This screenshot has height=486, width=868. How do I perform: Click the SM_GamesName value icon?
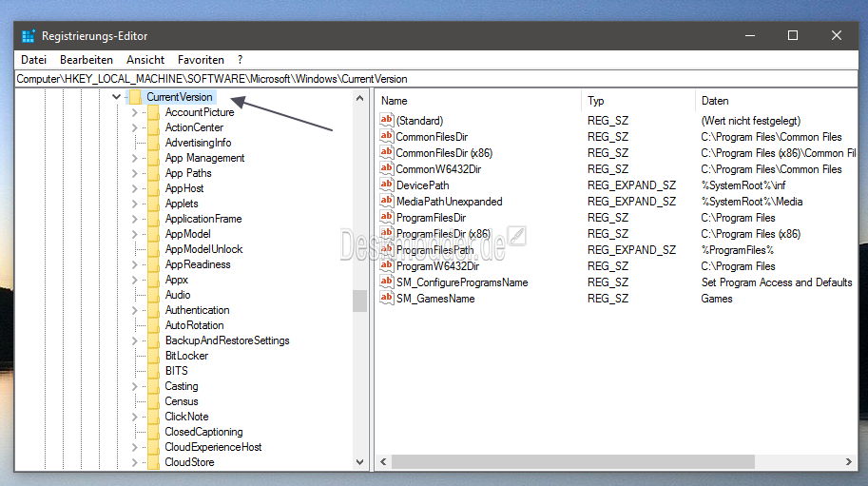click(x=386, y=298)
